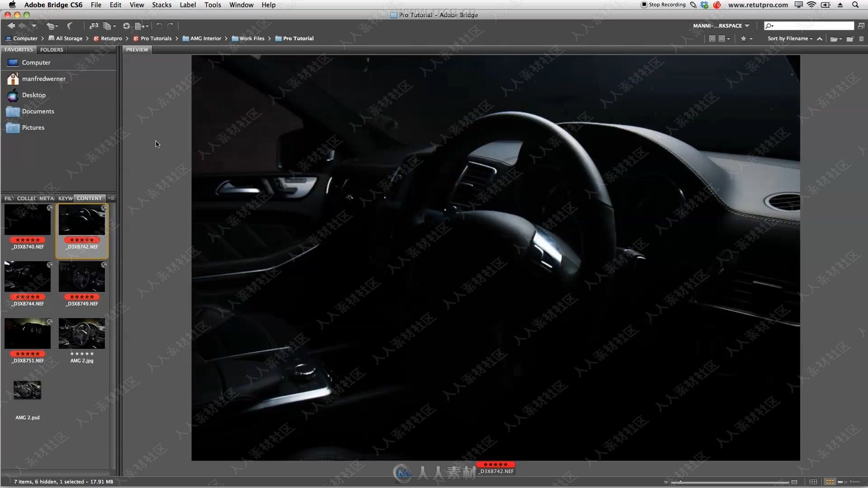868x488 pixels.
Task: Switch to the FOLDERS panel tab
Action: coord(51,49)
